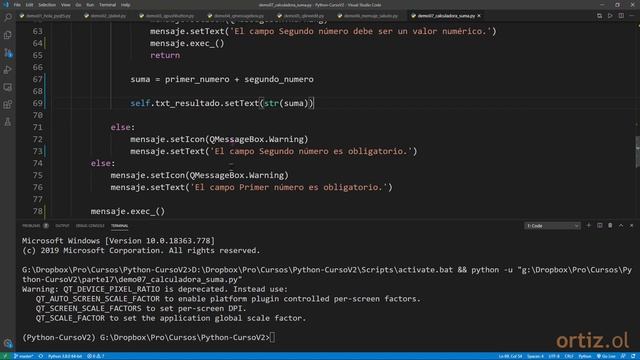Viewport: 640px width, 360px height.
Task: Open the Manage gear in activity bar
Action: tap(8, 343)
